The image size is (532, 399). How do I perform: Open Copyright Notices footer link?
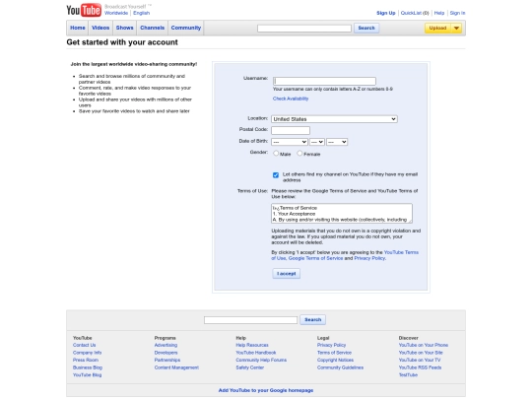click(335, 361)
